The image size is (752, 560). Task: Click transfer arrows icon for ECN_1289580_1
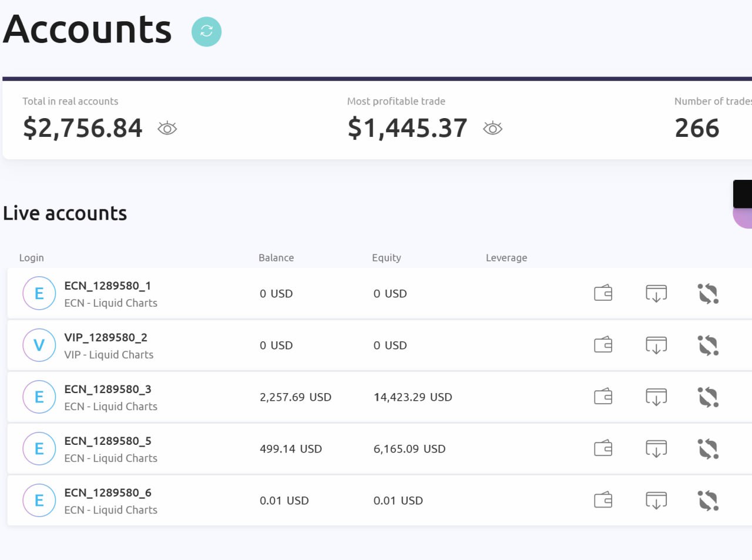(x=708, y=294)
